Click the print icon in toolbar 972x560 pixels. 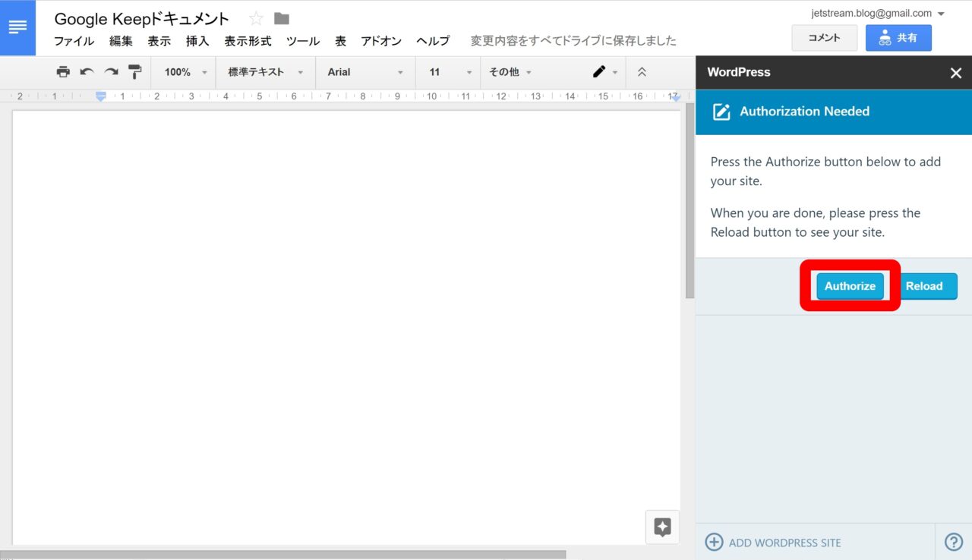(63, 72)
